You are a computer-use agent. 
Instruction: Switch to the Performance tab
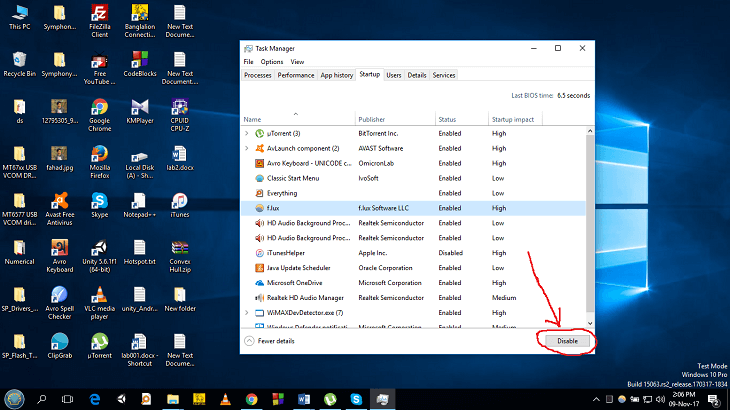(x=295, y=75)
